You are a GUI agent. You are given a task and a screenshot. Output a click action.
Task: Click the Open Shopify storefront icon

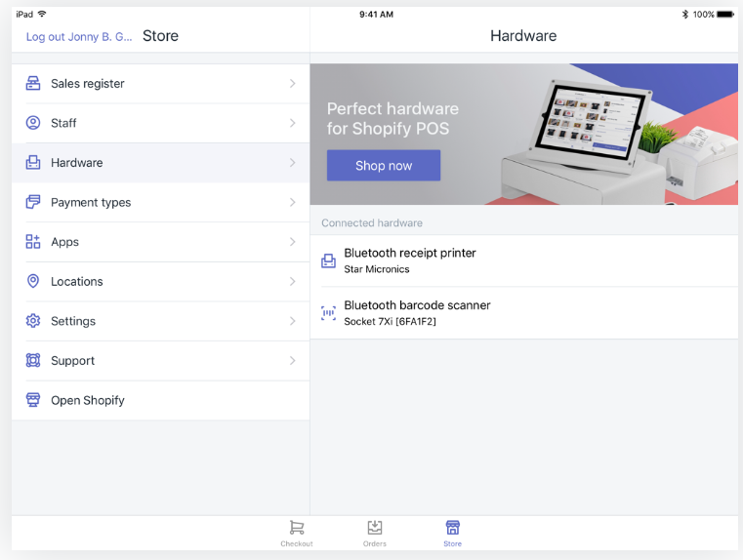[32, 400]
